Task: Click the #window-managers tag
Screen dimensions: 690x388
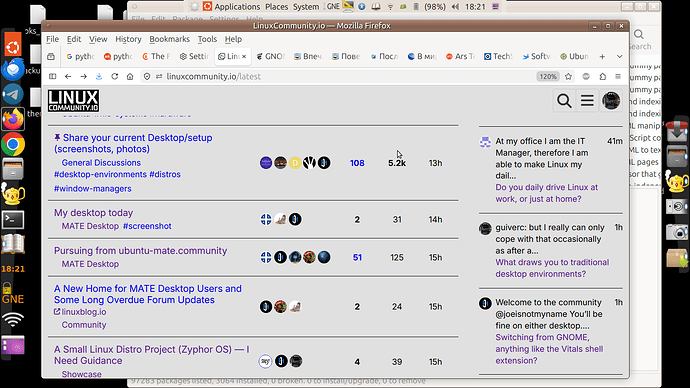Action: 92,188
